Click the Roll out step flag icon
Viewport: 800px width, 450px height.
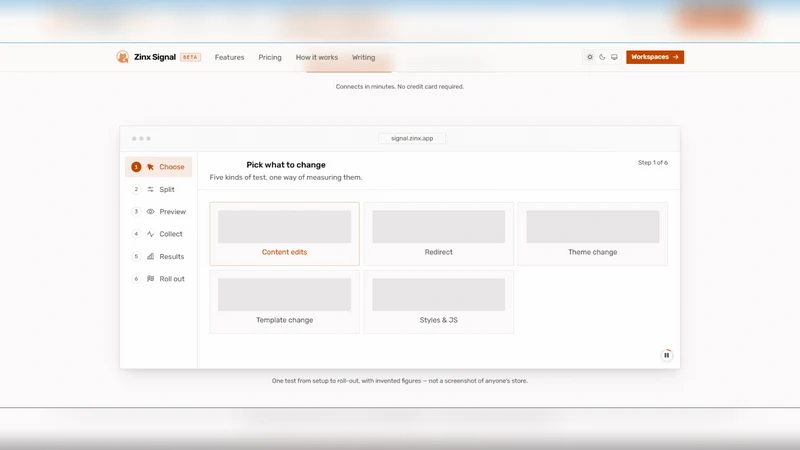pyautogui.click(x=151, y=279)
